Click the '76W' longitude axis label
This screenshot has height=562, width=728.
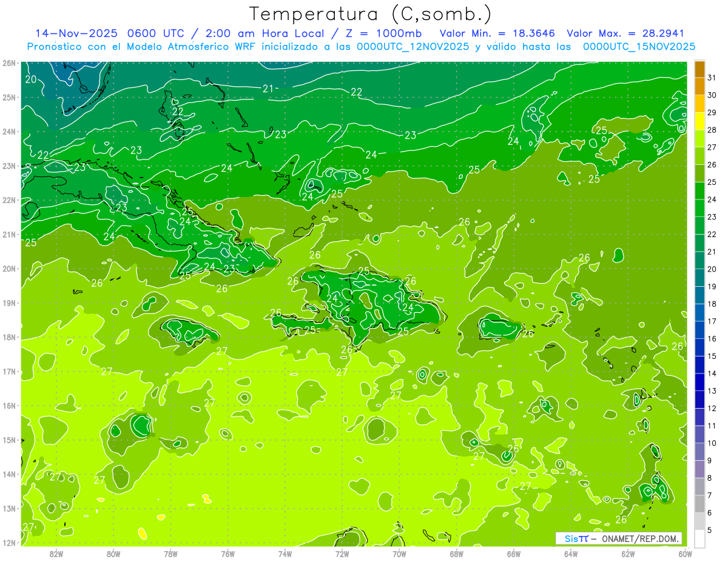coord(228,554)
